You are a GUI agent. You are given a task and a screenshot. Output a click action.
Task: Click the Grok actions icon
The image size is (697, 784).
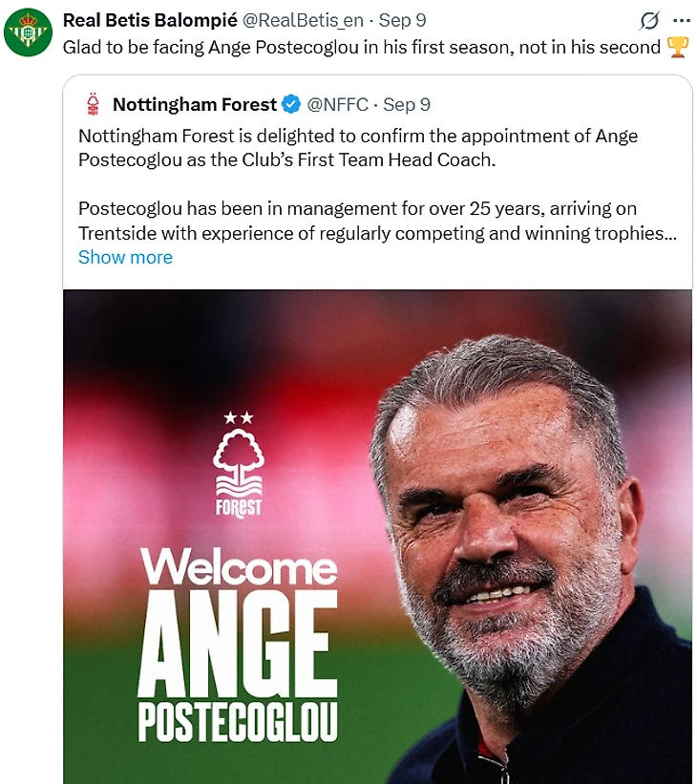point(649,20)
